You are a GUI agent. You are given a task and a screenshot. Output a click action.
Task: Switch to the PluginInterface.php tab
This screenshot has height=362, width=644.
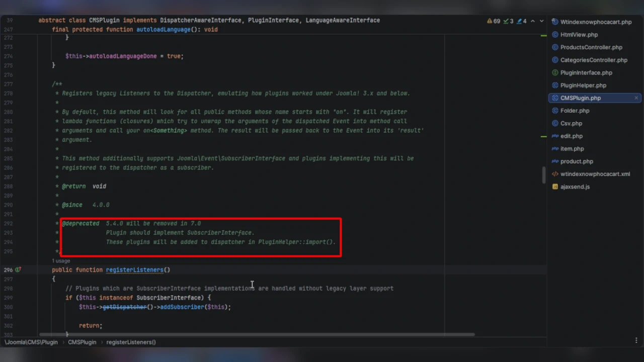point(586,73)
